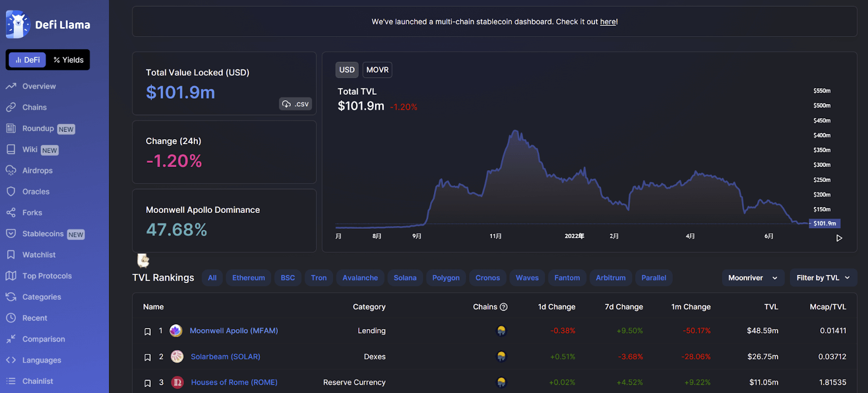
Task: Open the Moonriver chain dropdown
Action: [x=753, y=278]
